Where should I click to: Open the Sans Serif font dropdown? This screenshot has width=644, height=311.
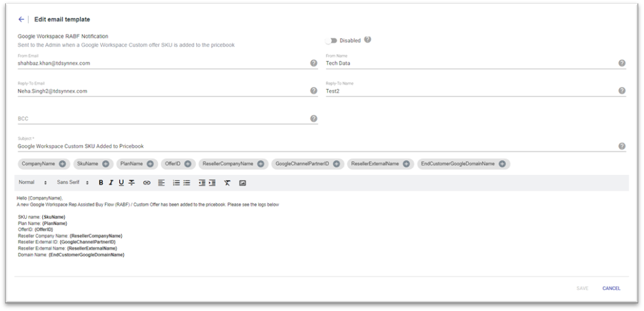73,183
